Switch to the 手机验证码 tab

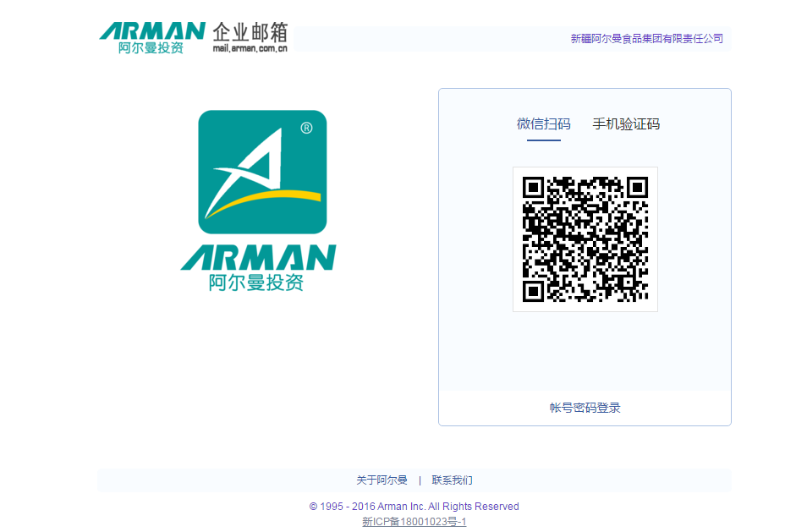click(x=626, y=124)
